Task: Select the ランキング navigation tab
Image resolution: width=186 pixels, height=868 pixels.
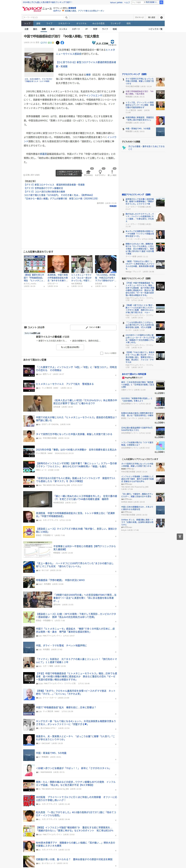Action: pos(115,24)
